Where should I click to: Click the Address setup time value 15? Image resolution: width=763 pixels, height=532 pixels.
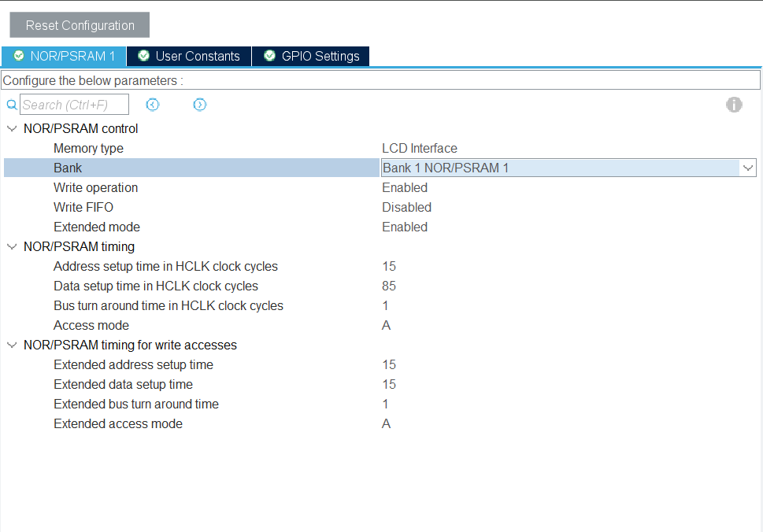point(389,267)
